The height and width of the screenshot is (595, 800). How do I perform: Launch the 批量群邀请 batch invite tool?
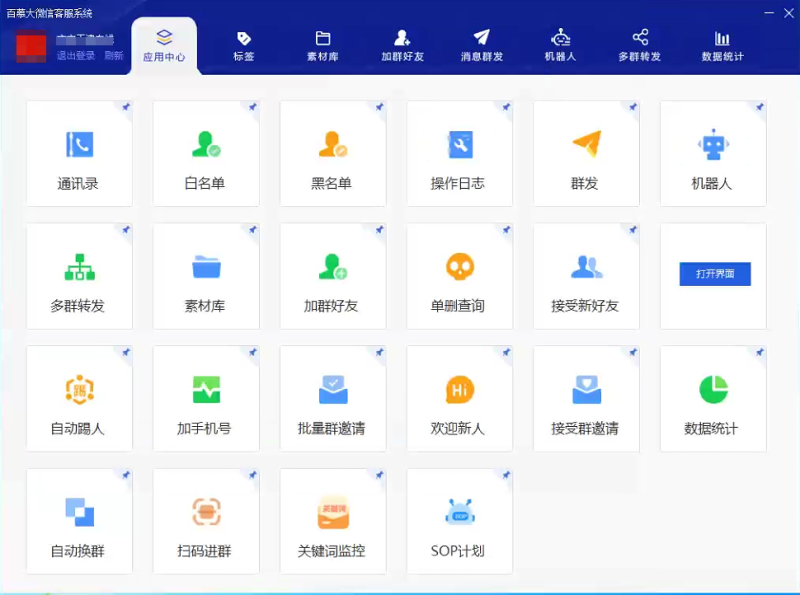click(333, 398)
